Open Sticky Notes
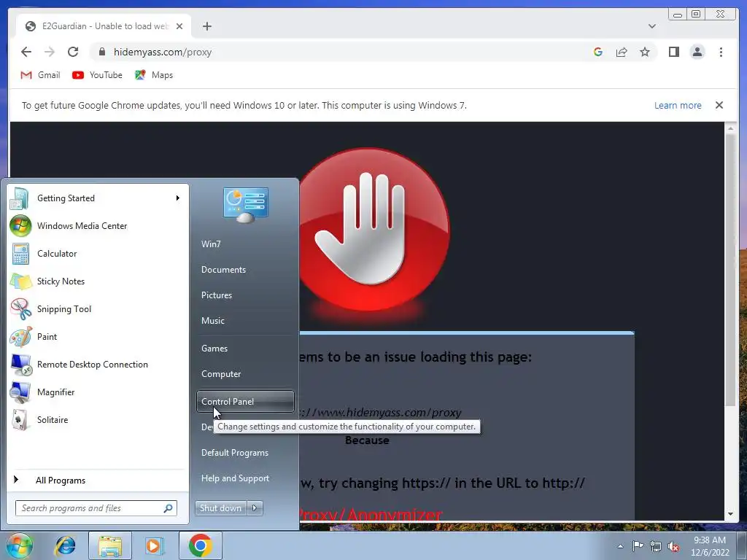This screenshot has height=560, width=747. click(x=97, y=281)
